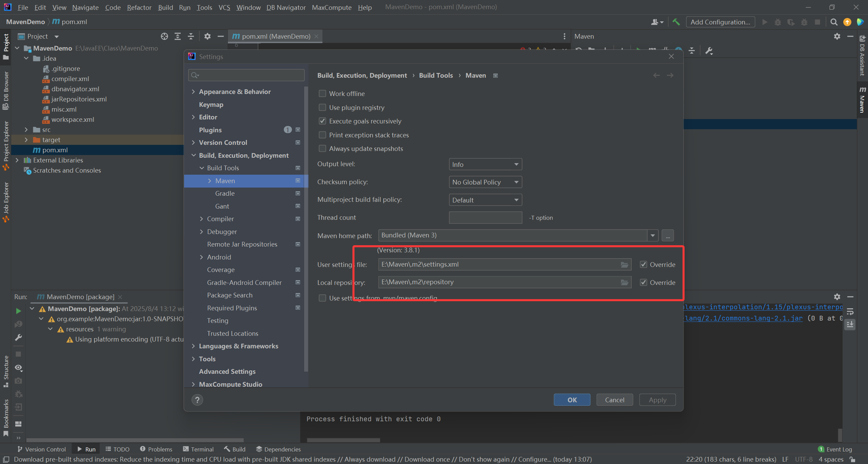Open Output level Info dropdown
Screen dimensions: 868x464
point(485,164)
